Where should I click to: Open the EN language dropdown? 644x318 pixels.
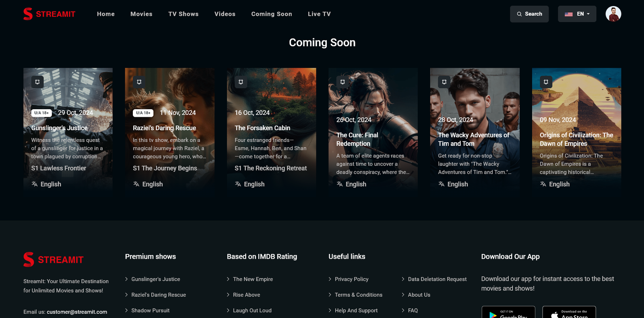[577, 14]
